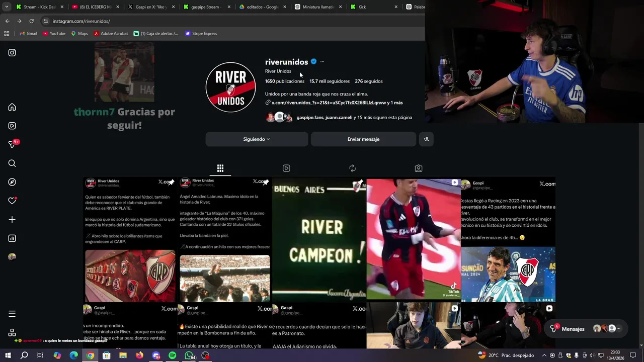The height and width of the screenshot is (362, 644).
Task: Switch to 'editados - Google' Drive tab
Action: pos(263,7)
